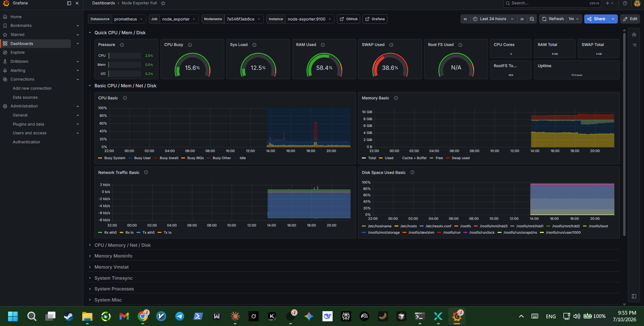Open the user profile avatar
This screenshot has height=326, width=644.
point(637,3)
